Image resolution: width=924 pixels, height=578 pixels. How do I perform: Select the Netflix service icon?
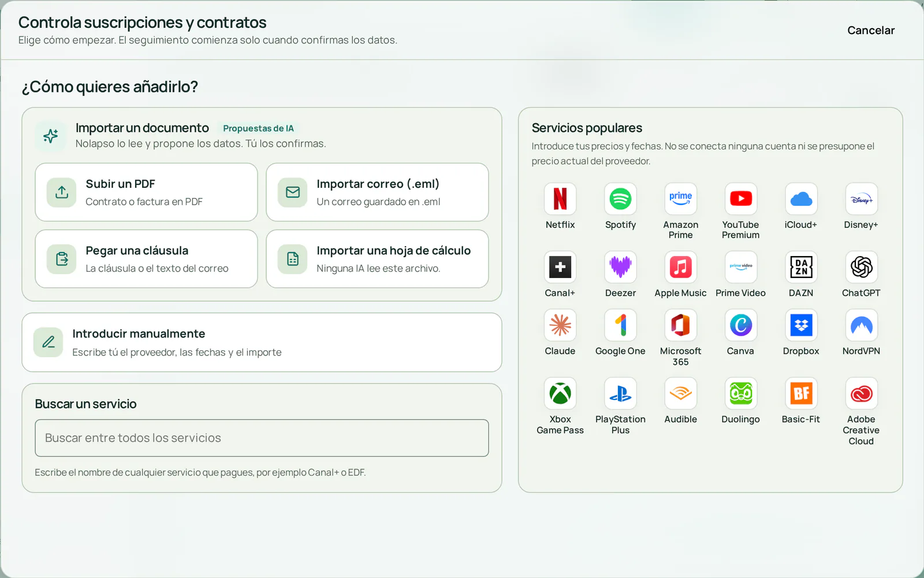(560, 199)
